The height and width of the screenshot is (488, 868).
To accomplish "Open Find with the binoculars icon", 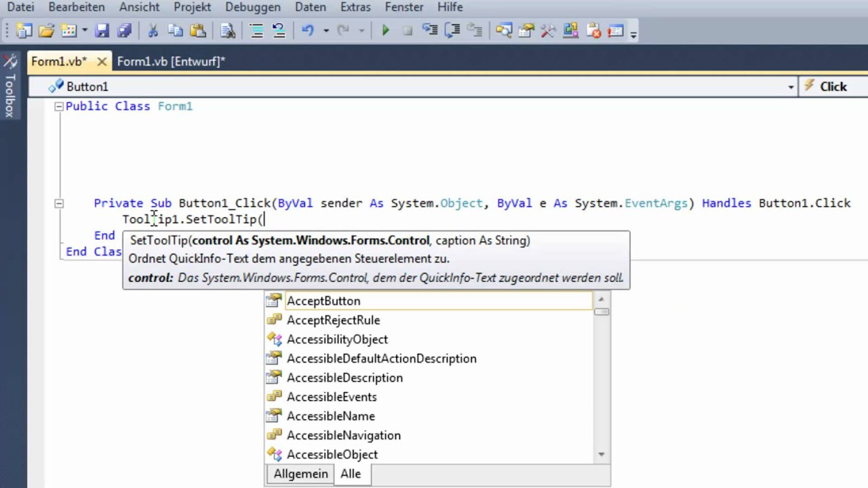I will coord(228,30).
